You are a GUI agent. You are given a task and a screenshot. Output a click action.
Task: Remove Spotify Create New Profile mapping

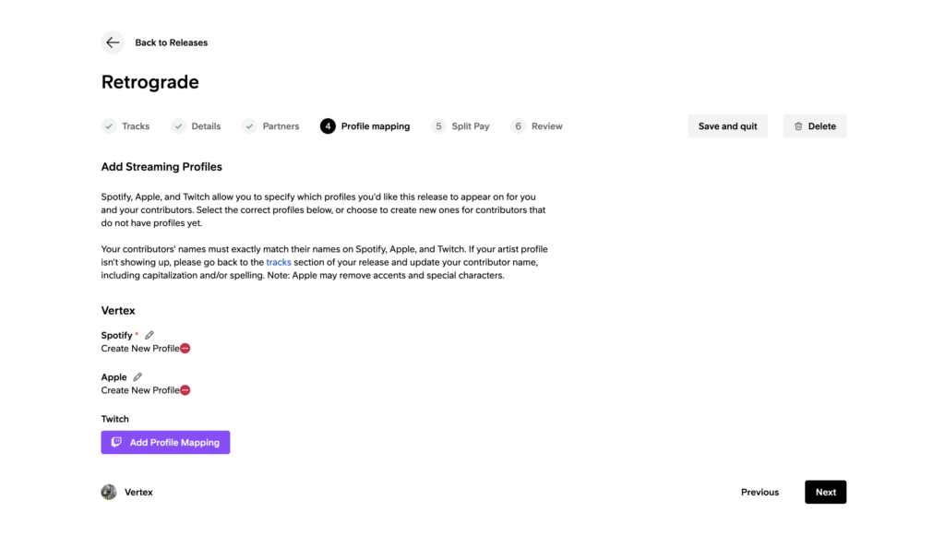coord(185,349)
